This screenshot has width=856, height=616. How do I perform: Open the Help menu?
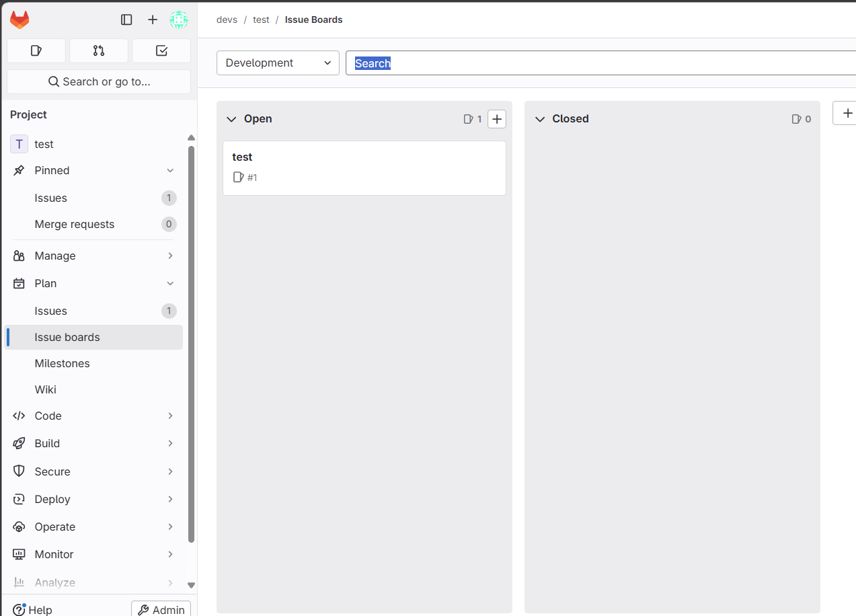(32, 609)
